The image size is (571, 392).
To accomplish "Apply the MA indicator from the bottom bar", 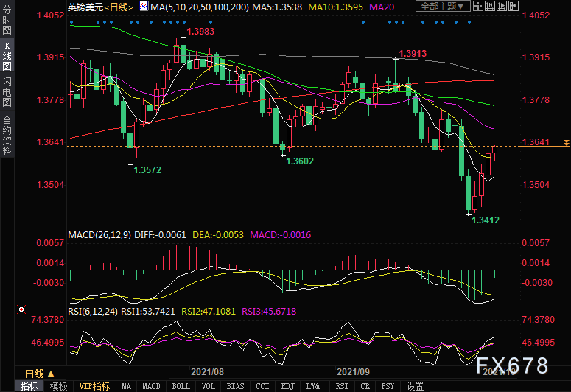I will pyautogui.click(x=127, y=386).
